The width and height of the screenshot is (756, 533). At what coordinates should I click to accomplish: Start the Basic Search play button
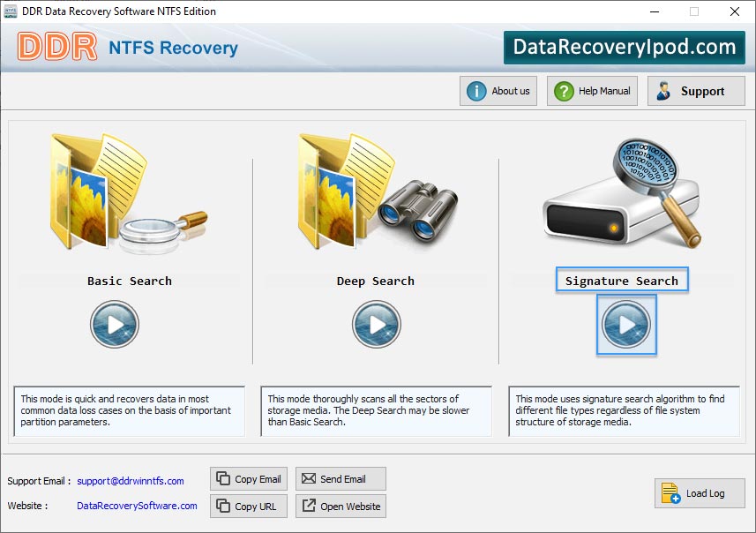pos(115,324)
